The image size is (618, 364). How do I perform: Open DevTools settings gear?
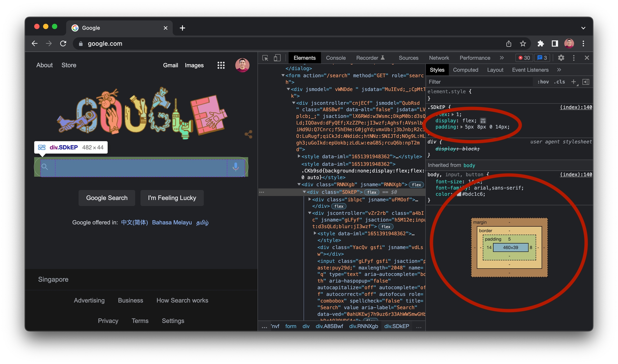click(561, 58)
